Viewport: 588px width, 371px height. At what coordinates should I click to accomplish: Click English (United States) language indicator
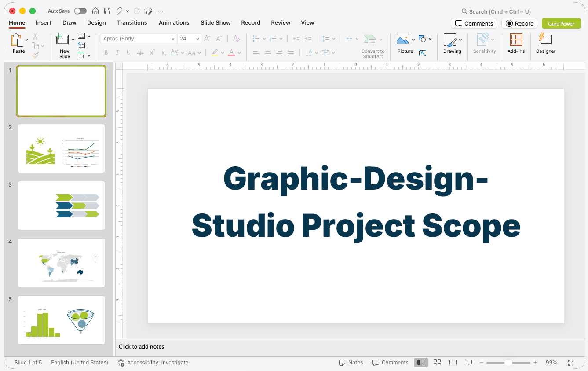[80, 363]
